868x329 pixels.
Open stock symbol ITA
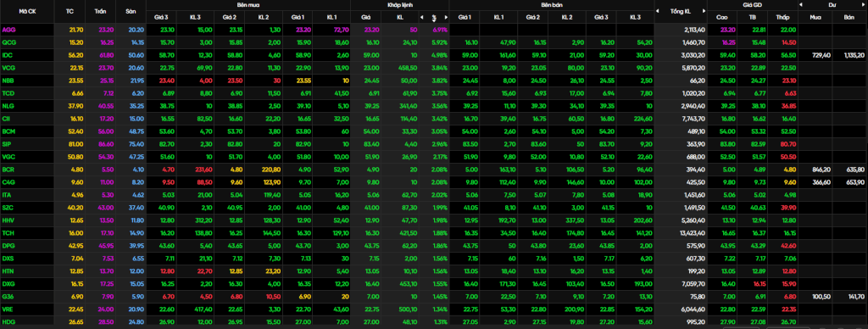[x=7, y=195]
